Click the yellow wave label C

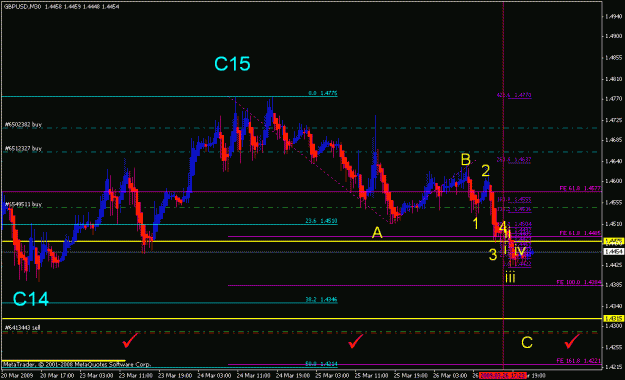click(527, 343)
